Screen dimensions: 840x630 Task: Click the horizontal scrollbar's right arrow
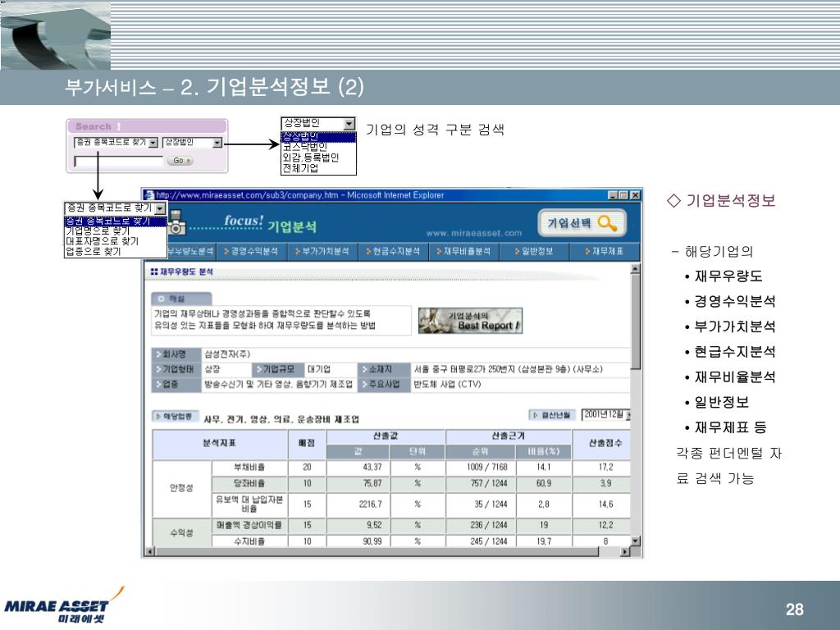coord(624,551)
